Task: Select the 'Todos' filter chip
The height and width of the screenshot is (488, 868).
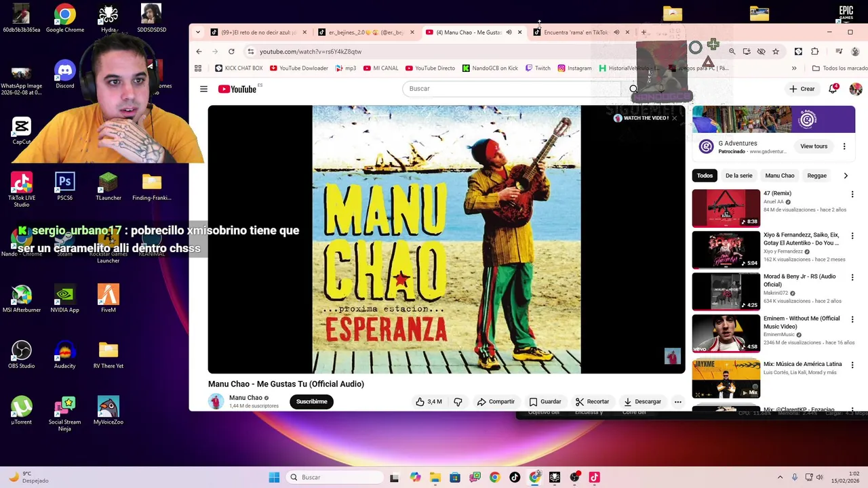Action: coord(705,176)
